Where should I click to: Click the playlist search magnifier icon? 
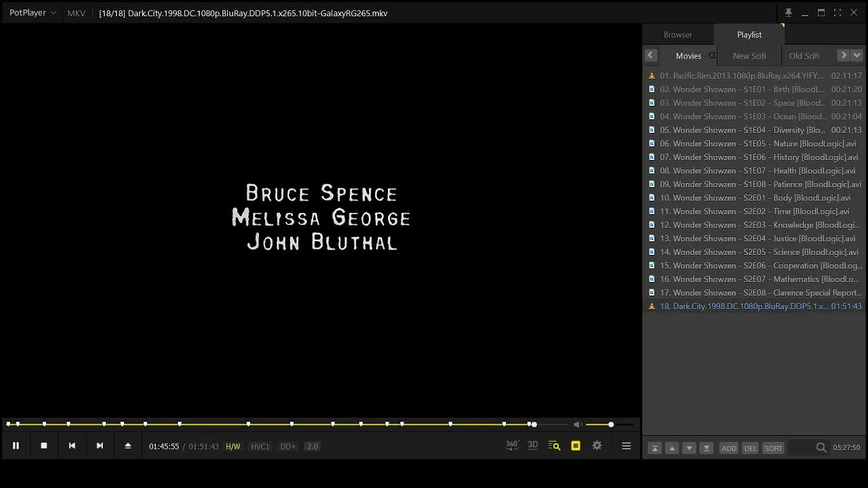coord(821,448)
